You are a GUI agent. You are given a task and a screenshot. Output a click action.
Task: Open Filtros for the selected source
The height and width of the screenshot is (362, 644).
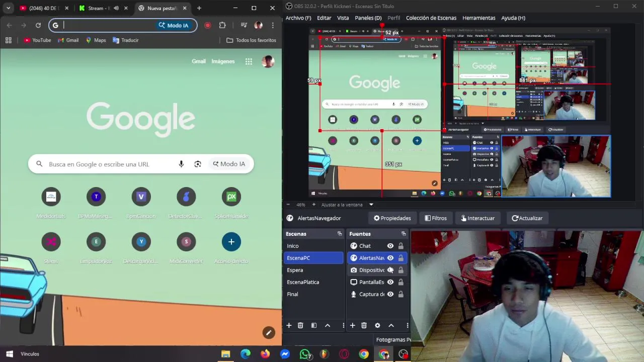[435, 218]
